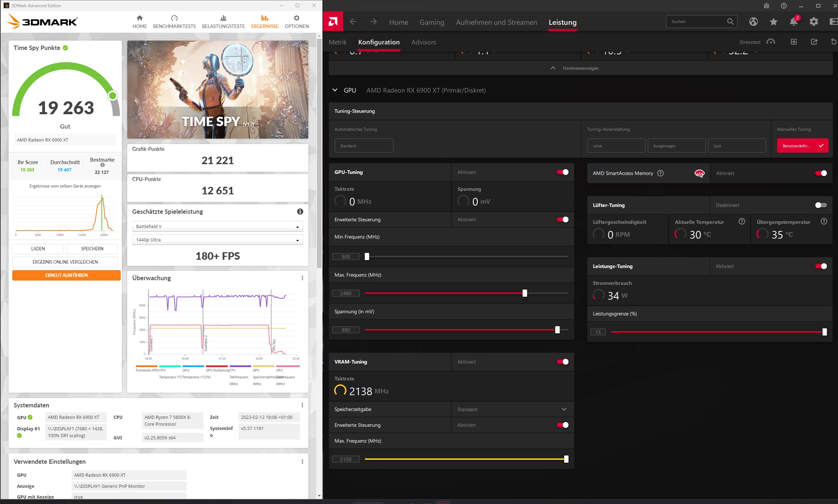
Task: Enable the Lüfter-Tuning toggle
Action: coord(821,205)
